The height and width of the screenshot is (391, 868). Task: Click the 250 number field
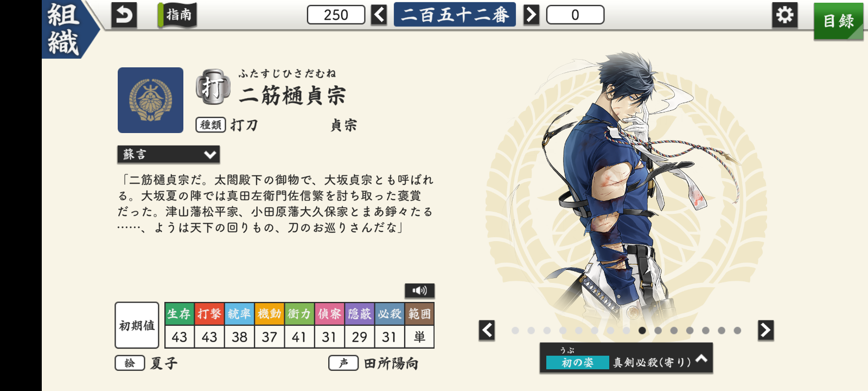click(336, 15)
